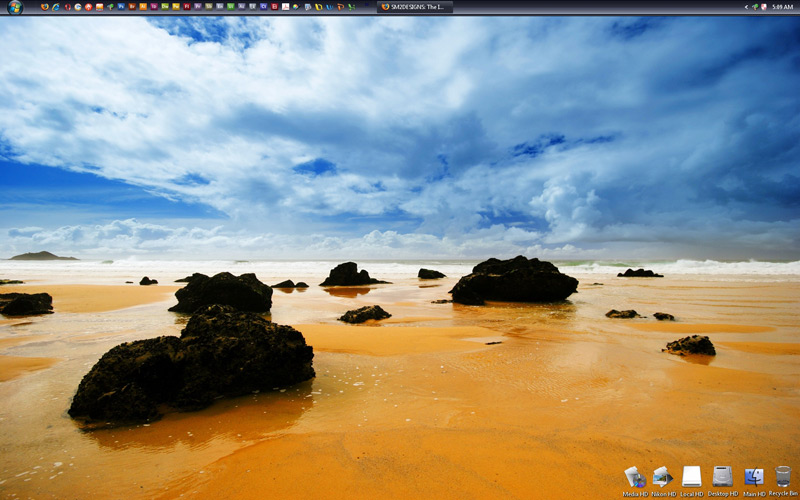Launch Microsoft PowerPoint shortcut

(341, 7)
